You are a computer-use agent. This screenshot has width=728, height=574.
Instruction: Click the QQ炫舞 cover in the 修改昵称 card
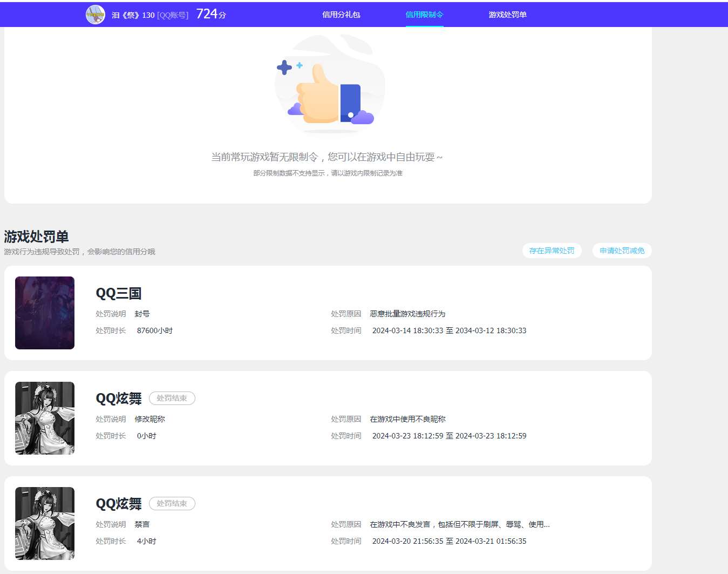click(x=45, y=418)
